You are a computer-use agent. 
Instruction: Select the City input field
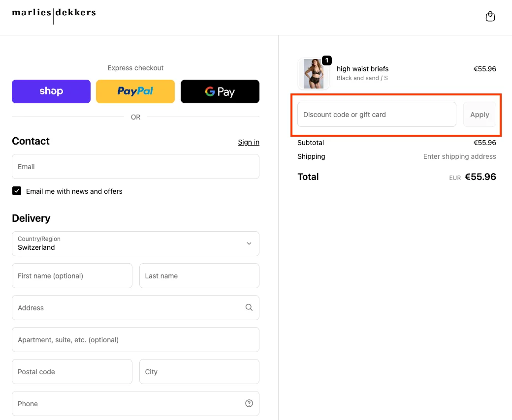pos(199,372)
